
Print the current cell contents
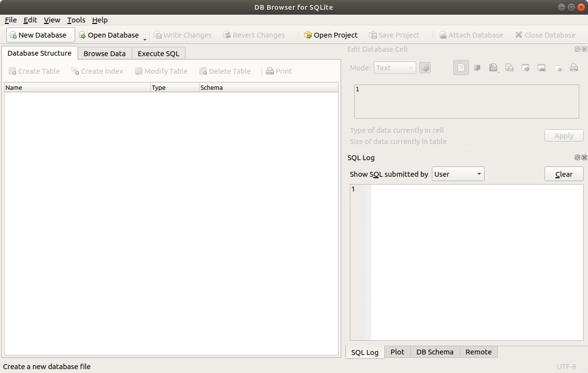click(574, 67)
